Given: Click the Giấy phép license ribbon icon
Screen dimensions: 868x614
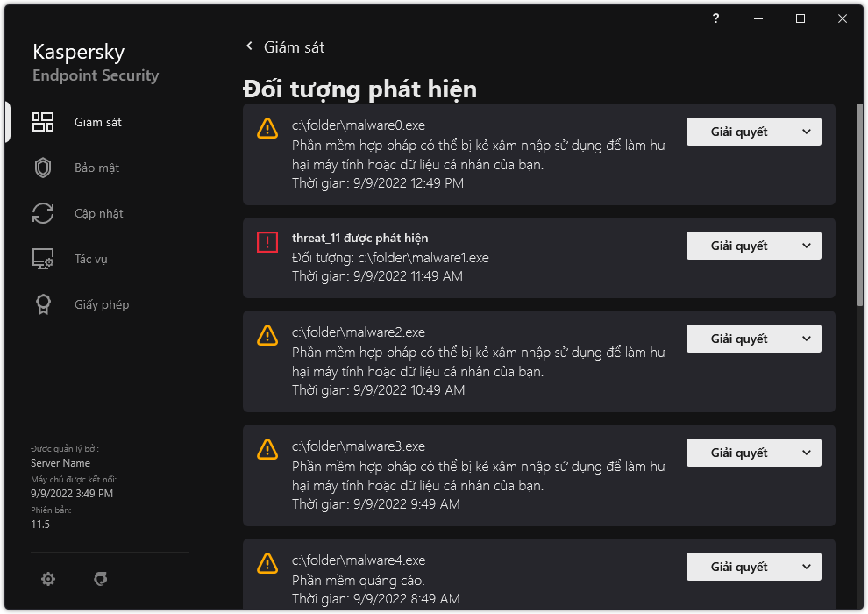Looking at the screenshot, I should (43, 304).
